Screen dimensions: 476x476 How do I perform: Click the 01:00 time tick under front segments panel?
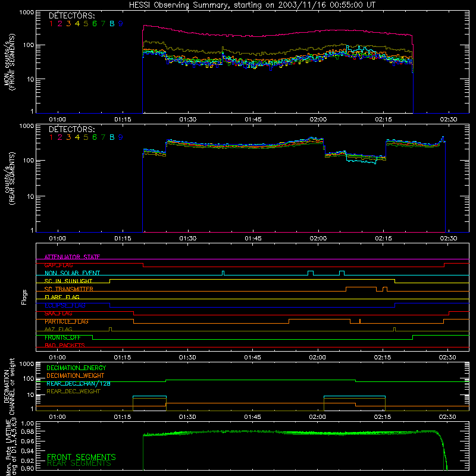point(57,120)
